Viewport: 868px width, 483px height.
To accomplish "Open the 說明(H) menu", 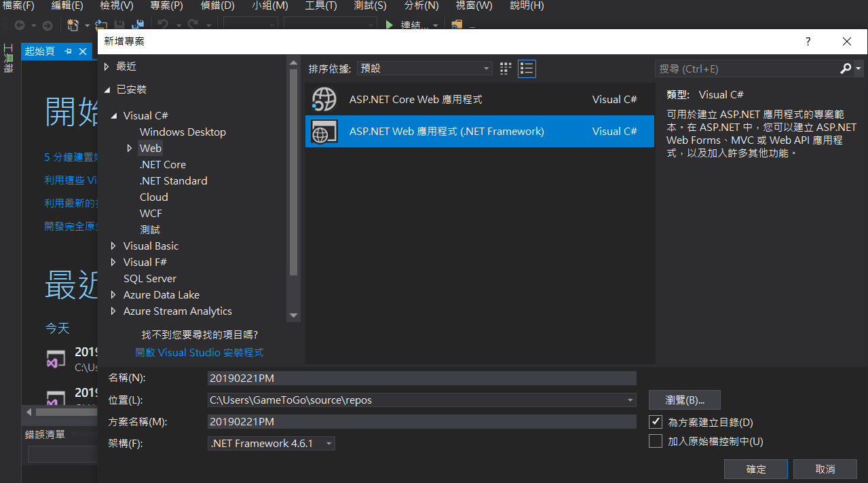I will coord(527,5).
